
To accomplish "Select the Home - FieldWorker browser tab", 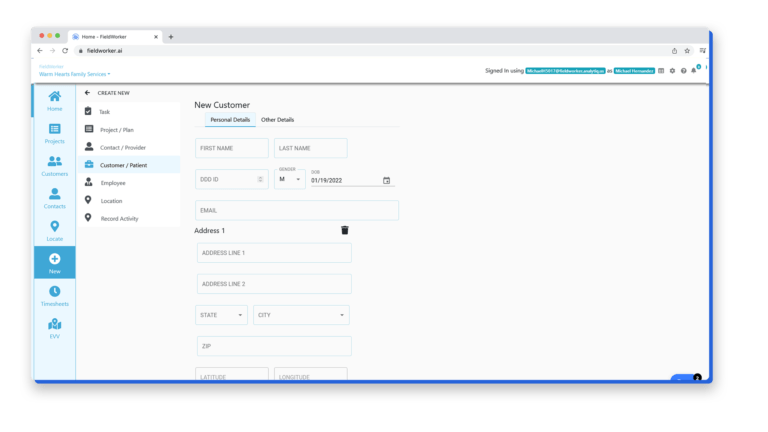I will [x=115, y=37].
